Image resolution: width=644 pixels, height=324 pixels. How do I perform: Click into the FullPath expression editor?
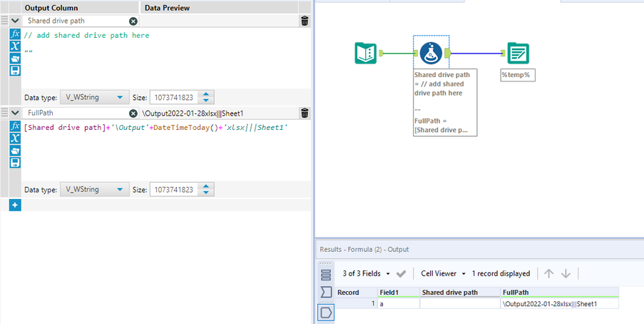pyautogui.click(x=166, y=150)
